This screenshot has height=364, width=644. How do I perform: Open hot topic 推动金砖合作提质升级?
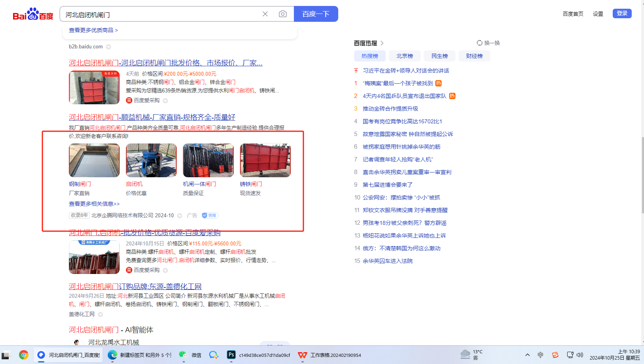(x=391, y=109)
